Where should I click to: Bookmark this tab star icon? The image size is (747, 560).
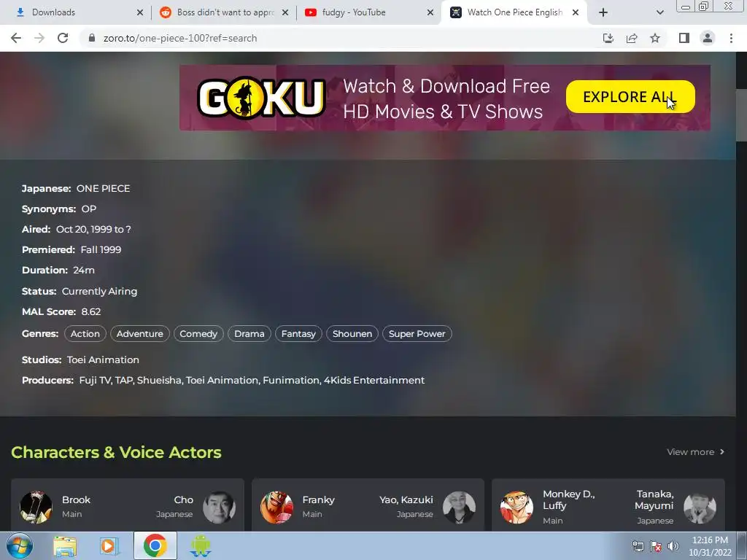coord(655,38)
